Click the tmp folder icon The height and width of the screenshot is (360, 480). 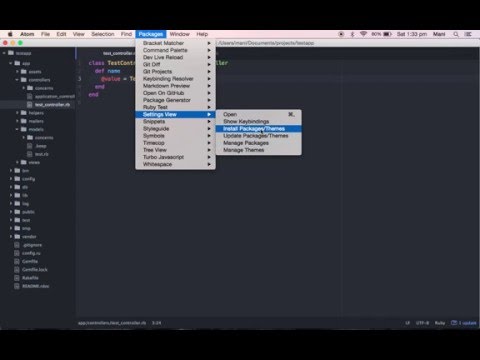tap(17, 228)
